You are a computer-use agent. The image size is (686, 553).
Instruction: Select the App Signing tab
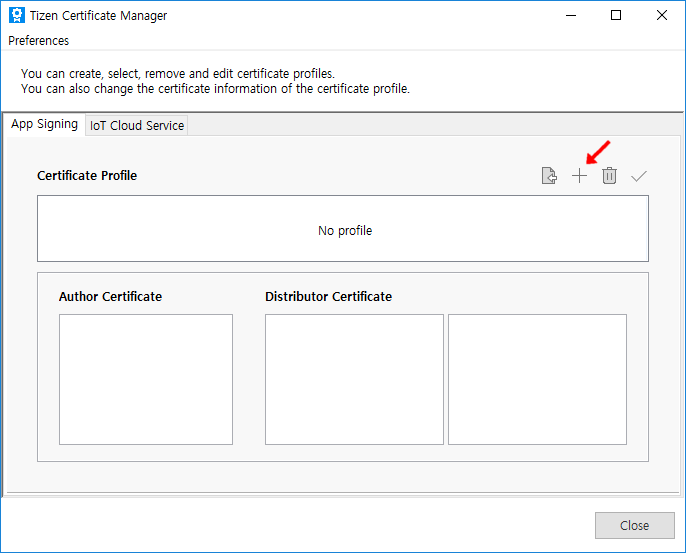tap(44, 124)
